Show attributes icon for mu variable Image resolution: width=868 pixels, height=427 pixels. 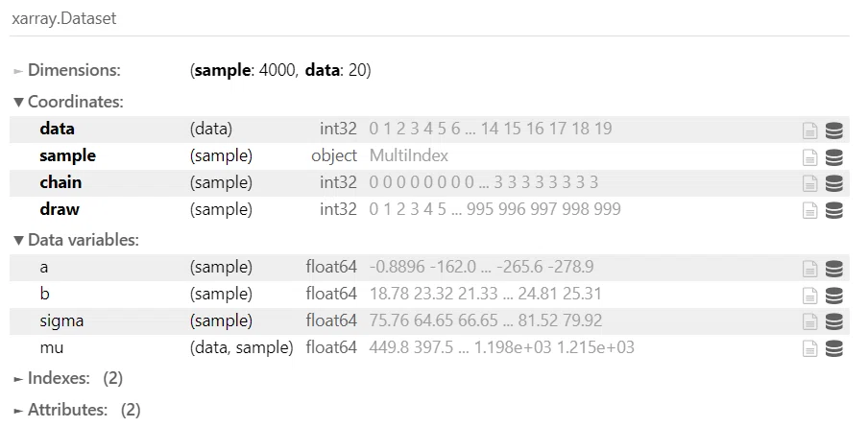809,348
